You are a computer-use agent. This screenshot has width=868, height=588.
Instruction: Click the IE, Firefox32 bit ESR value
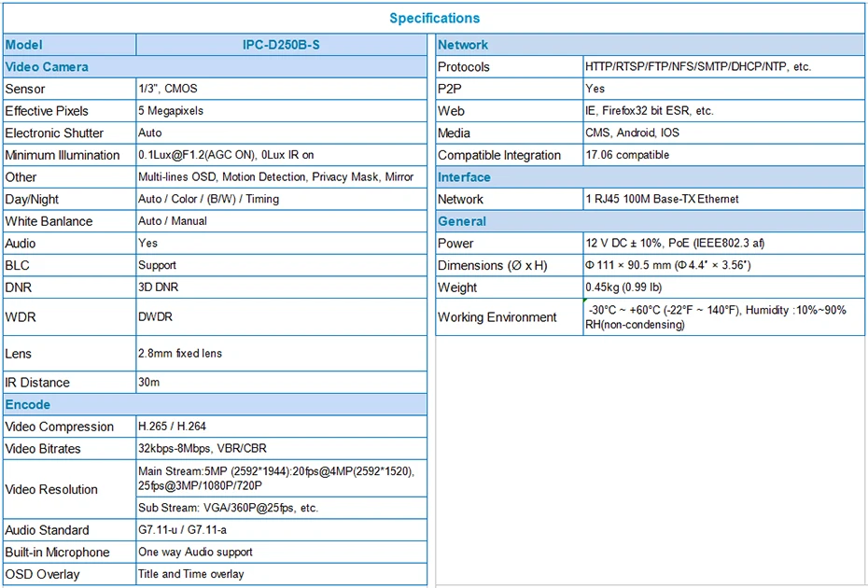pyautogui.click(x=650, y=111)
